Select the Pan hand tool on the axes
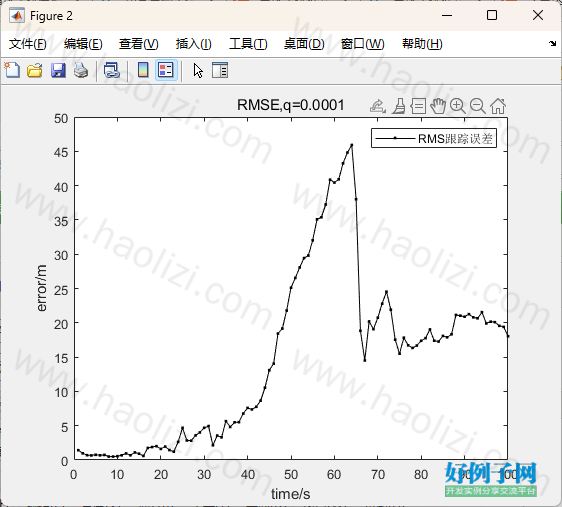This screenshot has width=562, height=507. (438, 106)
